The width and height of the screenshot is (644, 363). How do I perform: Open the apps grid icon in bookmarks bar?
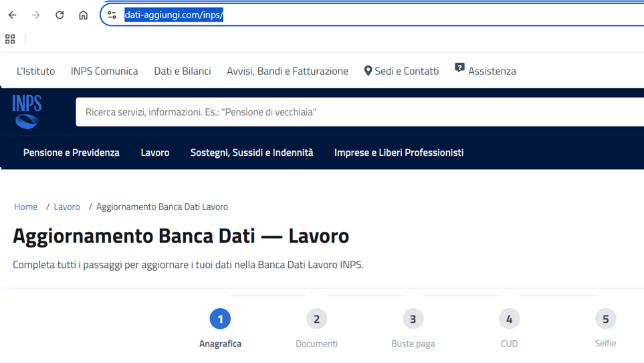pyautogui.click(x=10, y=39)
